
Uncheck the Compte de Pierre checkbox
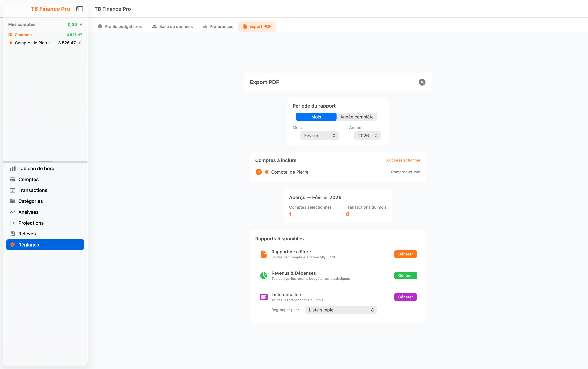point(258,172)
